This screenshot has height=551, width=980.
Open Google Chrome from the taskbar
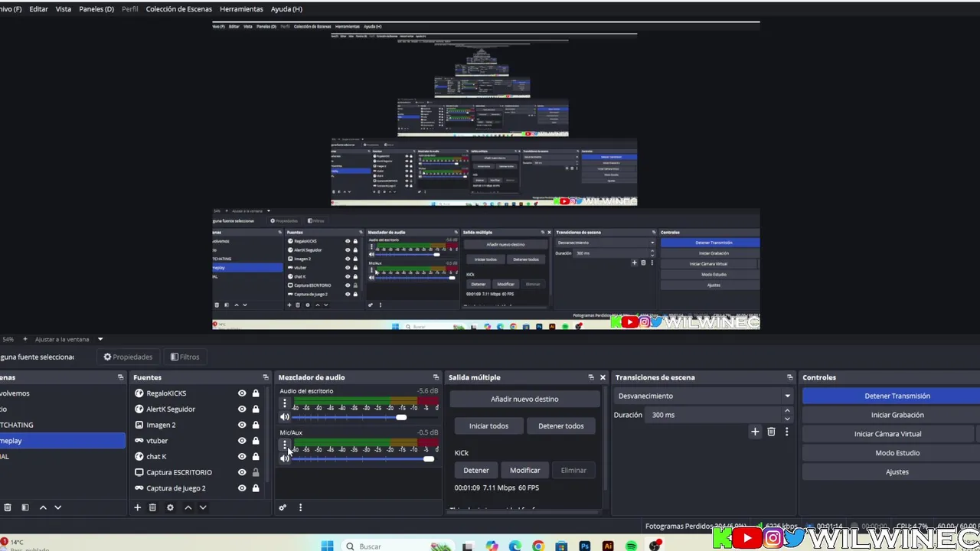pyautogui.click(x=538, y=546)
